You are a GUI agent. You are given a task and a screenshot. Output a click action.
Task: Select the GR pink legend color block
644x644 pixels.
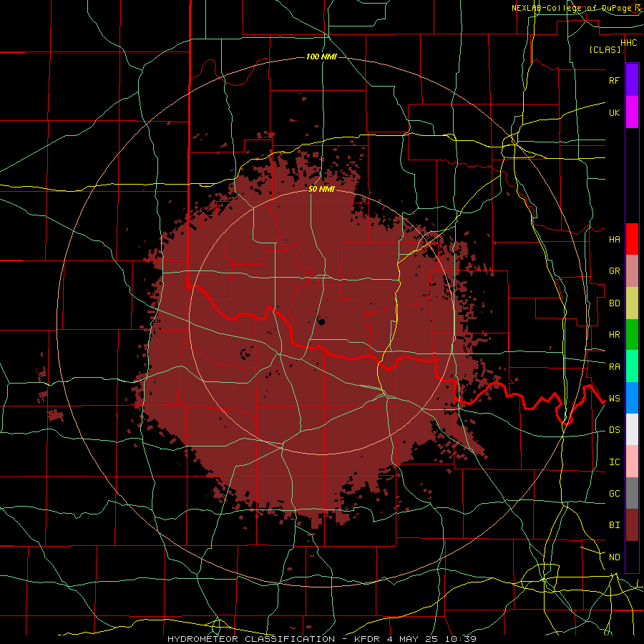(x=632, y=270)
